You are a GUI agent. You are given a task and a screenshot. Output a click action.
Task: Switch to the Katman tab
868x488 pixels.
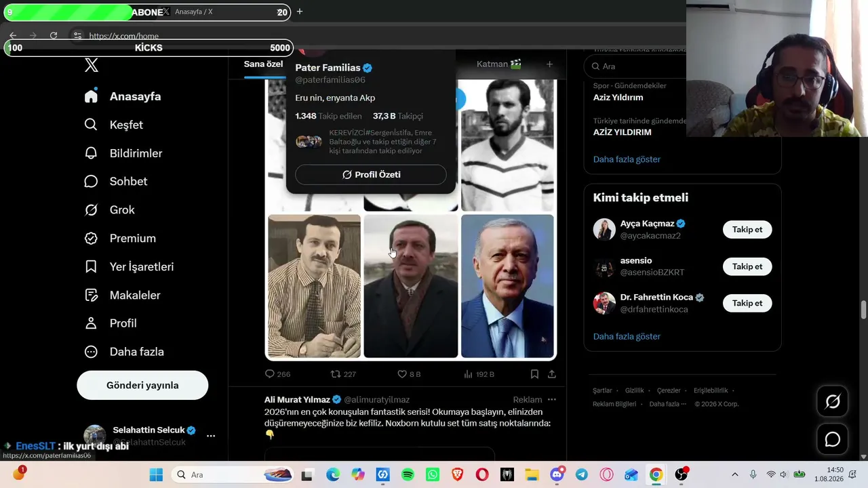[498, 64]
